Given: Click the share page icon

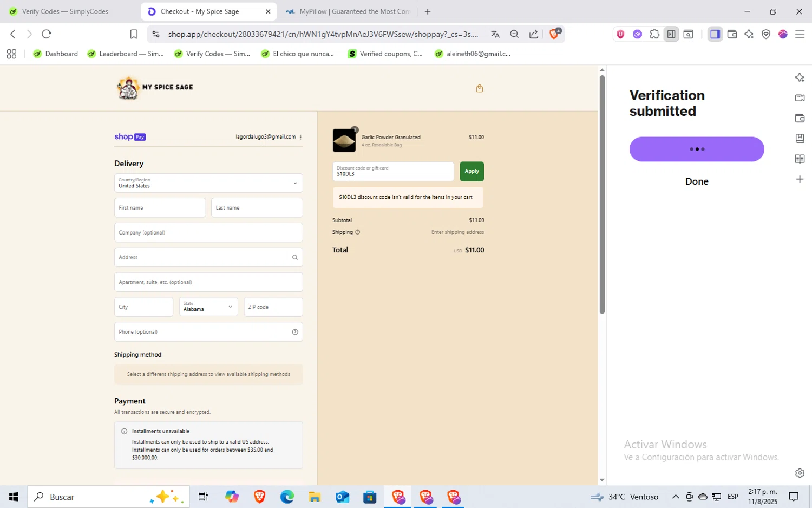Looking at the screenshot, I should pos(534,34).
